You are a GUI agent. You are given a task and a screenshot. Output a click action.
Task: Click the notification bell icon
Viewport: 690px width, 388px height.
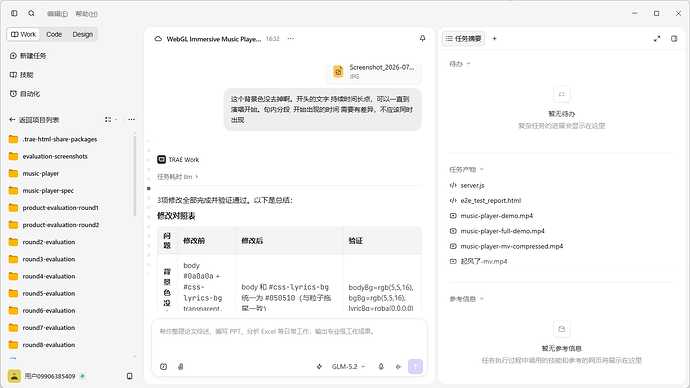click(422, 39)
